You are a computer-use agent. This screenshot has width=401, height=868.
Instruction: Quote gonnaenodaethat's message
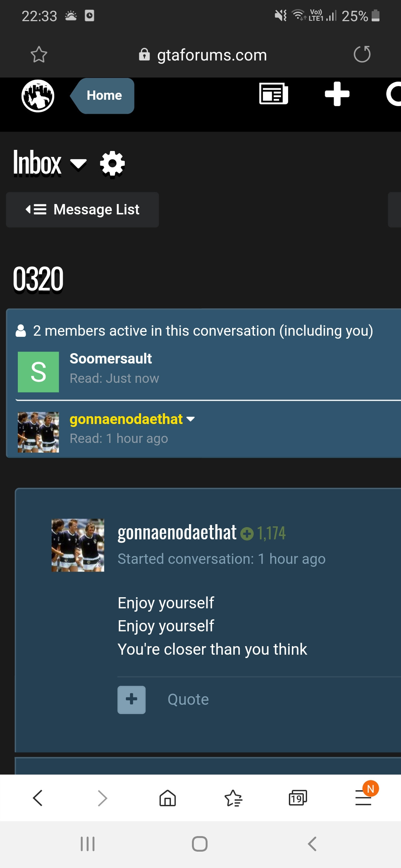[x=188, y=700]
